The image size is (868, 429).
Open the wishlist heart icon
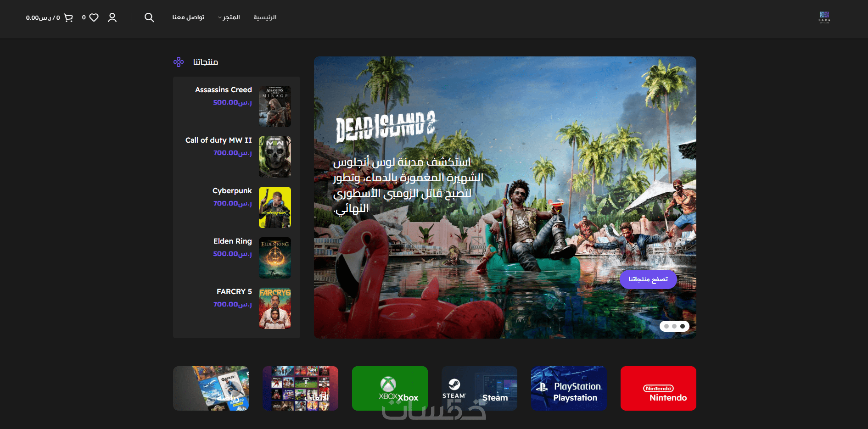point(94,17)
